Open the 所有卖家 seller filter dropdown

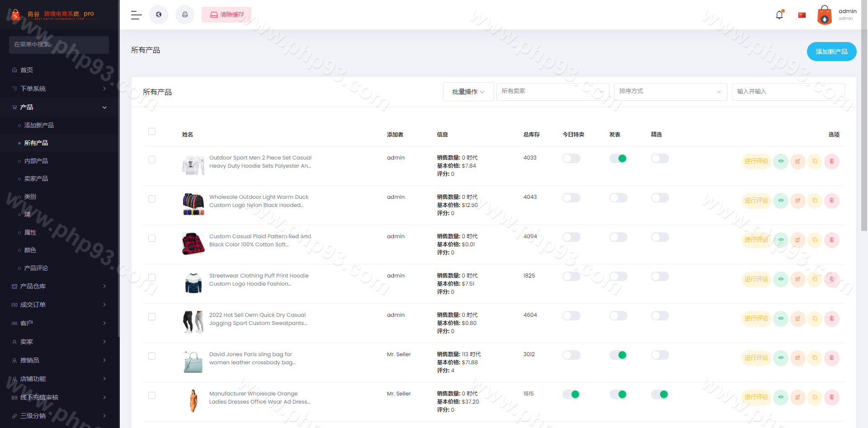click(552, 92)
